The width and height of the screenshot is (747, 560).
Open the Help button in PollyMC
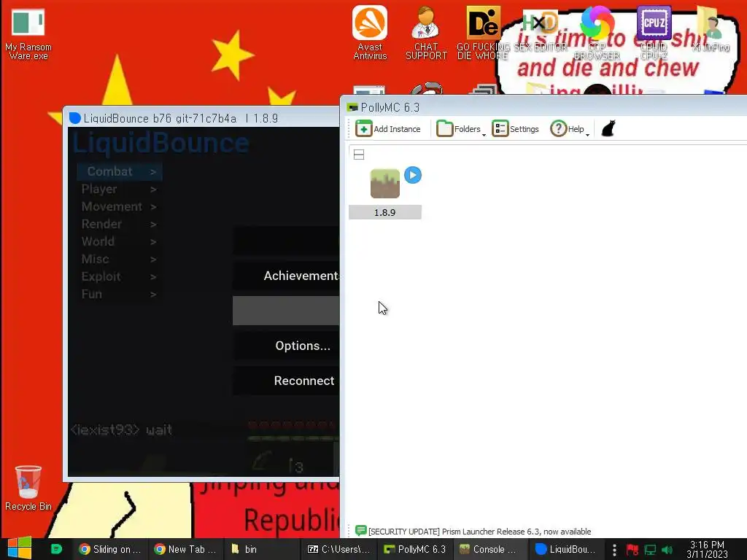pos(567,129)
